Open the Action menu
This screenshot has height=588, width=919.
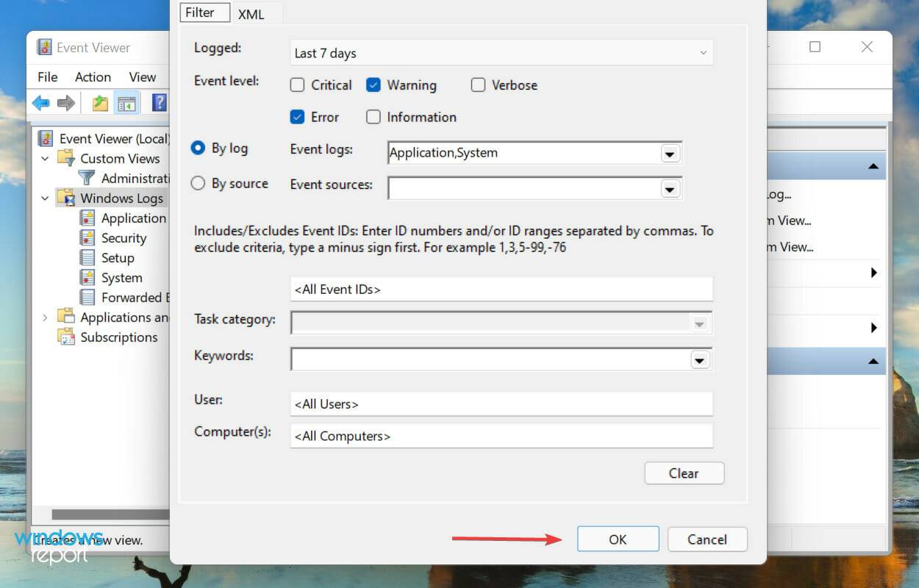93,76
